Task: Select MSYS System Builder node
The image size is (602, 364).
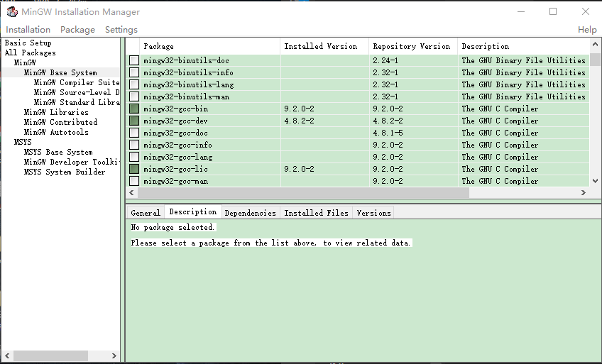Action: (65, 172)
